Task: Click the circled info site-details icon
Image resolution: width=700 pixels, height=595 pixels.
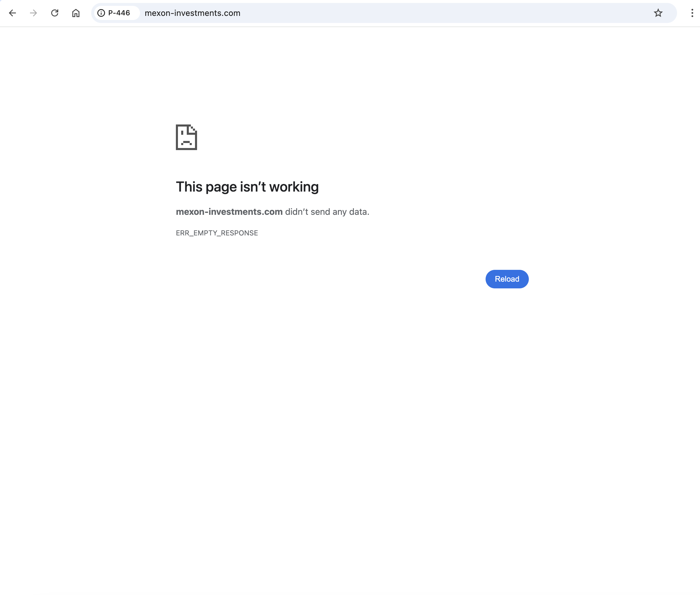Action: tap(101, 13)
